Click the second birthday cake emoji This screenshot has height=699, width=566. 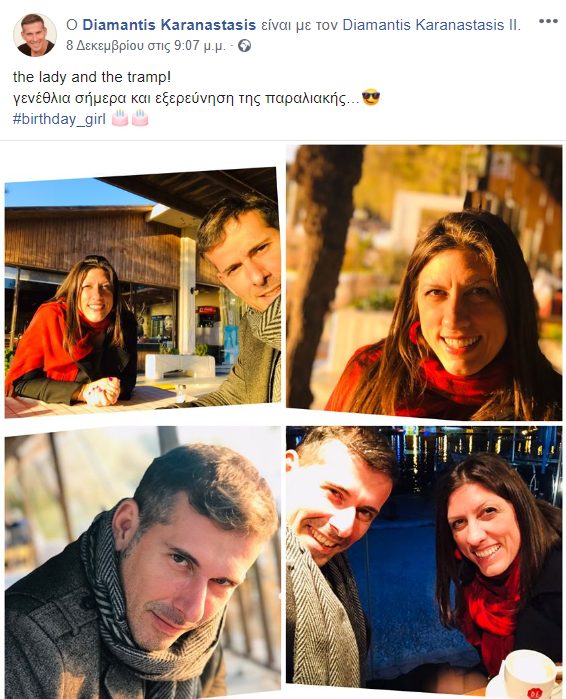(139, 118)
